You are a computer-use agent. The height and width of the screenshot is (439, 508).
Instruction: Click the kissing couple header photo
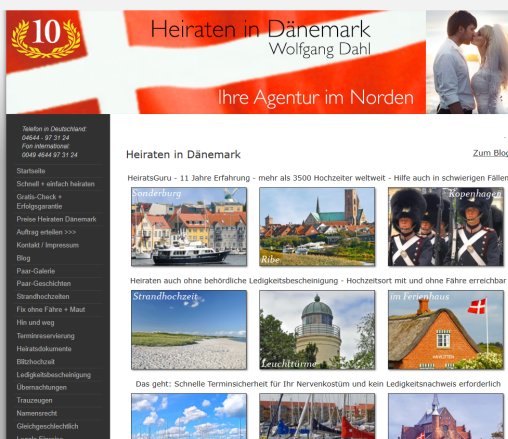(x=467, y=62)
